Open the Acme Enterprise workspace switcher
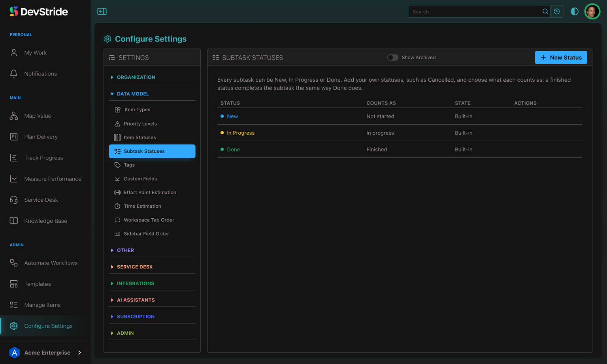This screenshot has height=364, width=607. pyautogui.click(x=45, y=353)
